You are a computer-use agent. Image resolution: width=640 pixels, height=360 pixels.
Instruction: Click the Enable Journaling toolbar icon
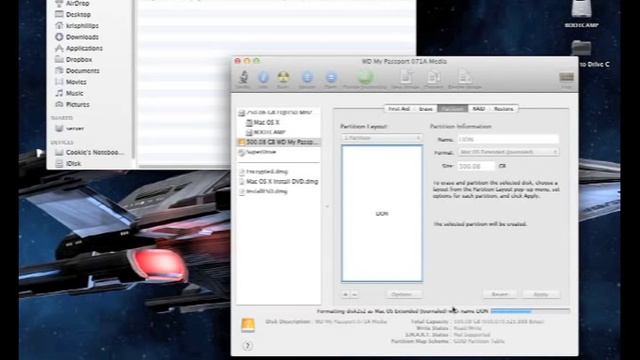(x=365, y=78)
